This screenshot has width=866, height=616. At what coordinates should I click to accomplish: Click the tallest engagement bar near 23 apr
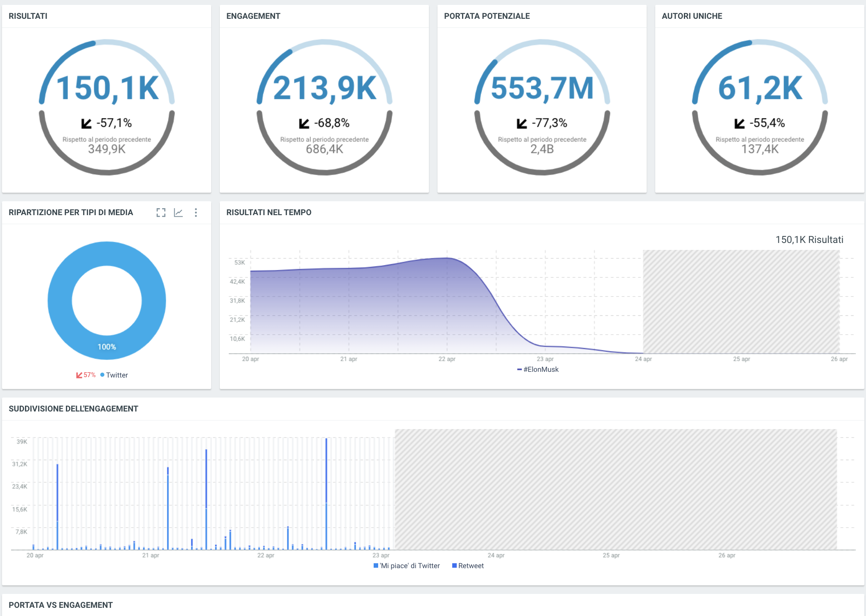pyautogui.click(x=326, y=494)
